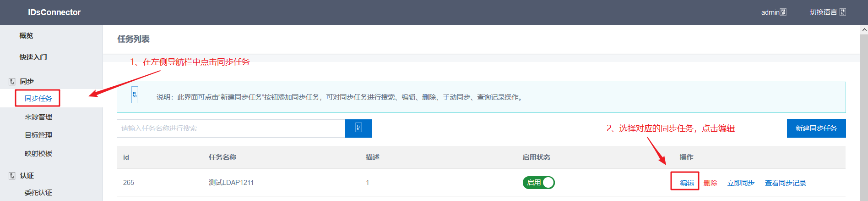Click 删除 for task 测试LDAP1211
This screenshot has height=201, width=868.
click(x=711, y=183)
